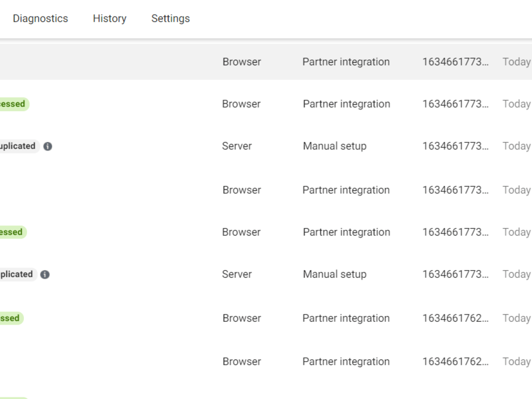The width and height of the screenshot is (532, 399).
Task: Open the Settings tab
Action: coord(171,18)
